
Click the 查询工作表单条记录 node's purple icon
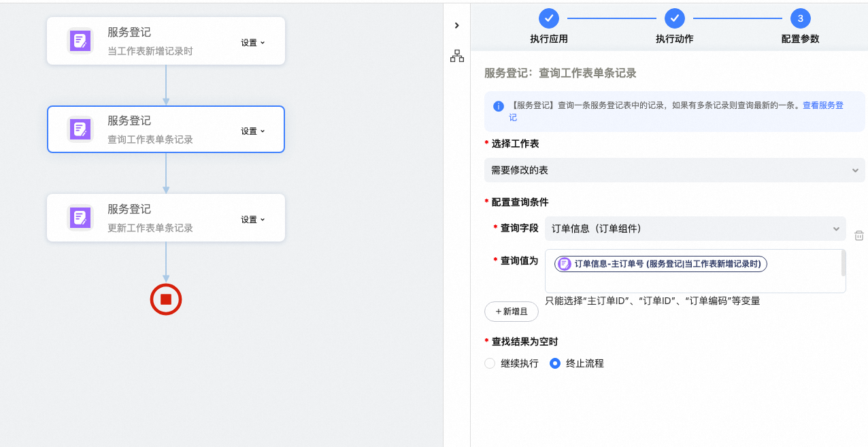(x=80, y=129)
